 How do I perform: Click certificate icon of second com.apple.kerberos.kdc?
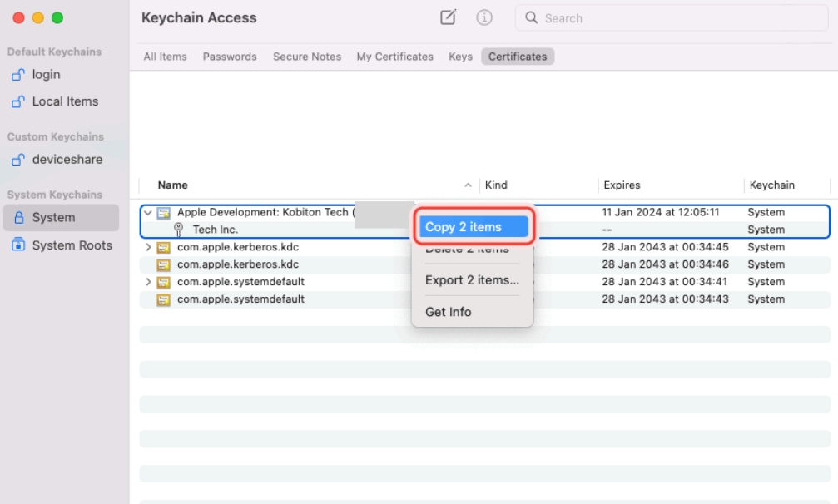[164, 264]
